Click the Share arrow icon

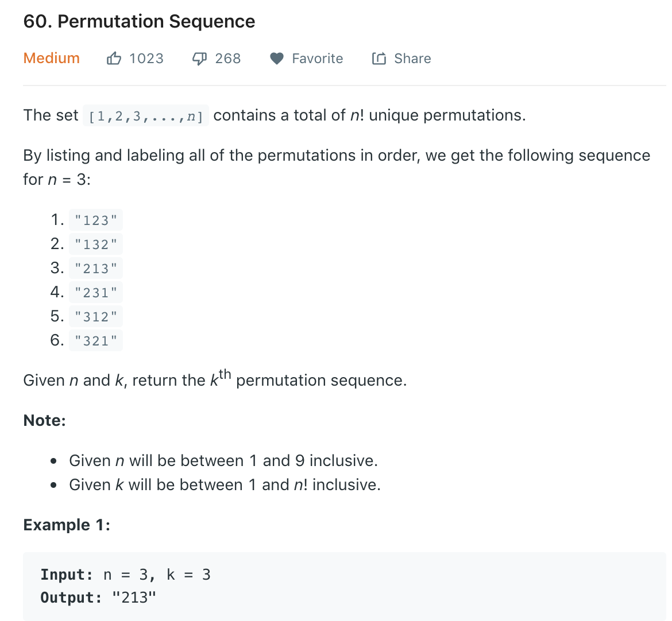(379, 59)
